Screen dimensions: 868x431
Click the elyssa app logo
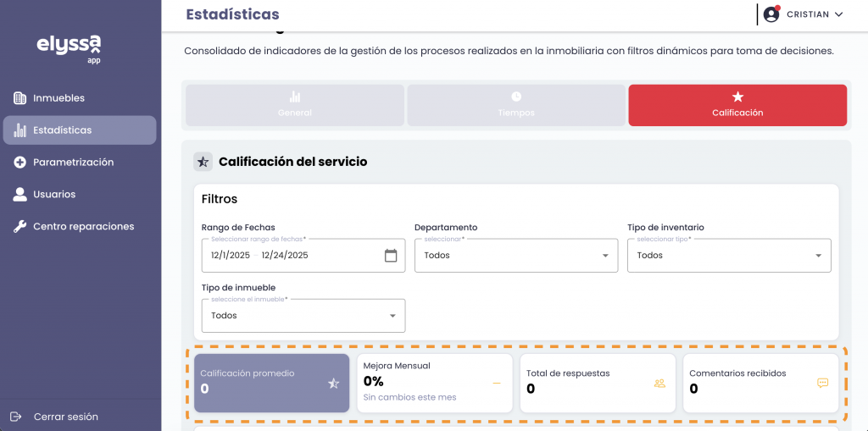click(x=69, y=47)
